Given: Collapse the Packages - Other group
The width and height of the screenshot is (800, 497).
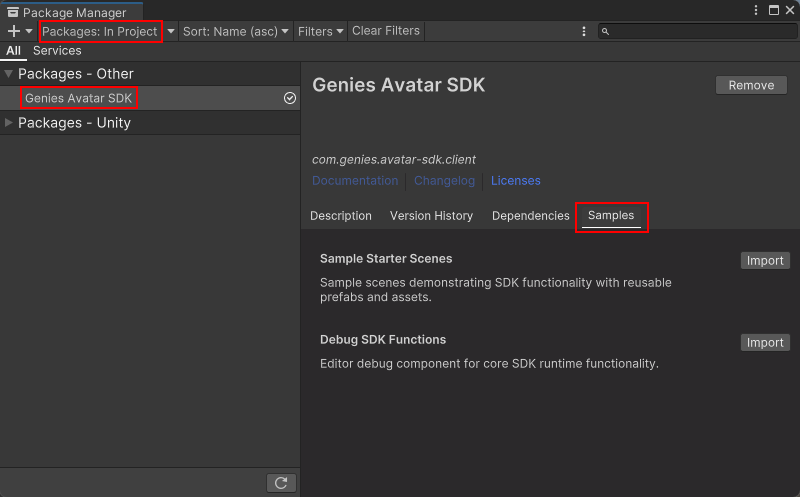Looking at the screenshot, I should point(9,74).
